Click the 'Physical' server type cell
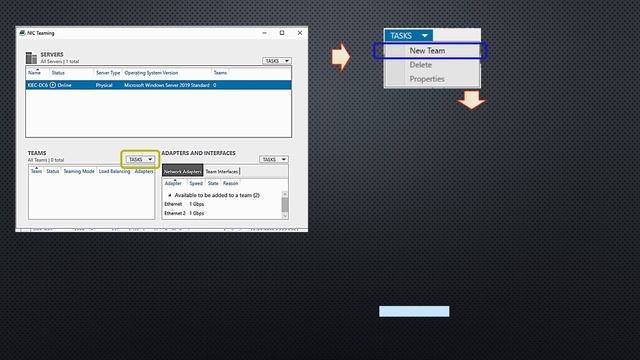Viewport: 640px width, 360px height. 104,85
